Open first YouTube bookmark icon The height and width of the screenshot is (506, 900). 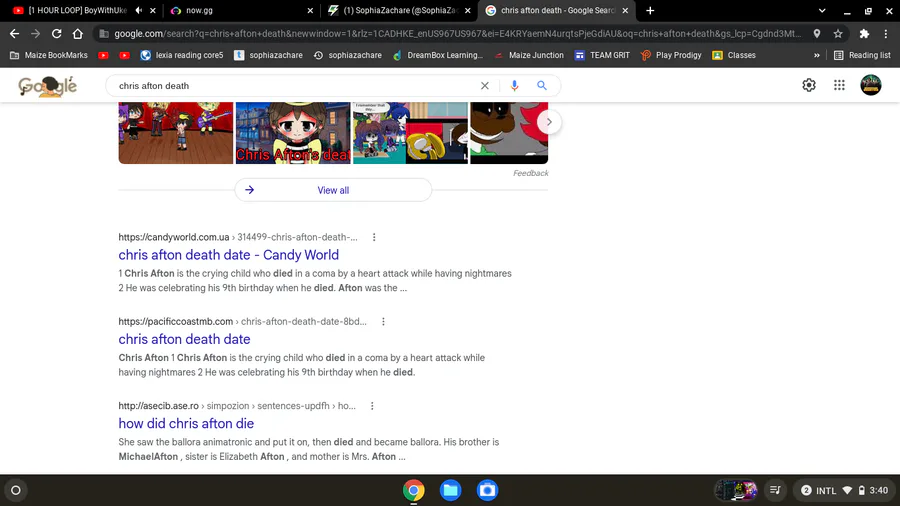pos(103,55)
